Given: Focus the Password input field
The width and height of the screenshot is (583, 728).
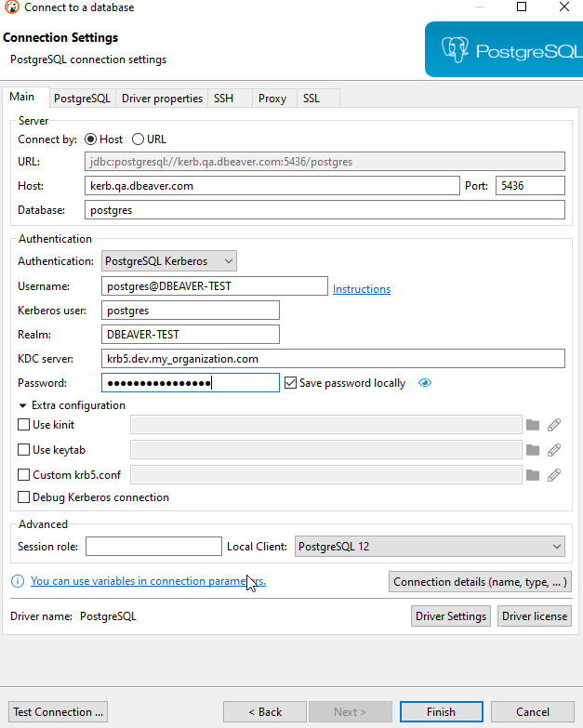Looking at the screenshot, I should (191, 382).
